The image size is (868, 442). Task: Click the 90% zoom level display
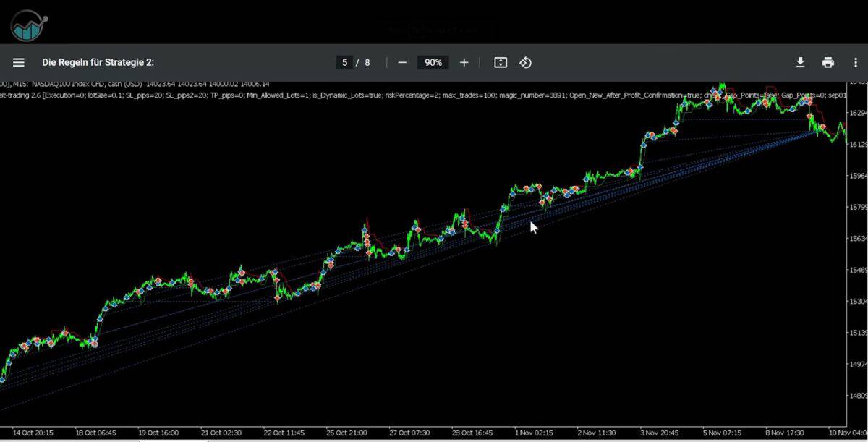[x=433, y=62]
